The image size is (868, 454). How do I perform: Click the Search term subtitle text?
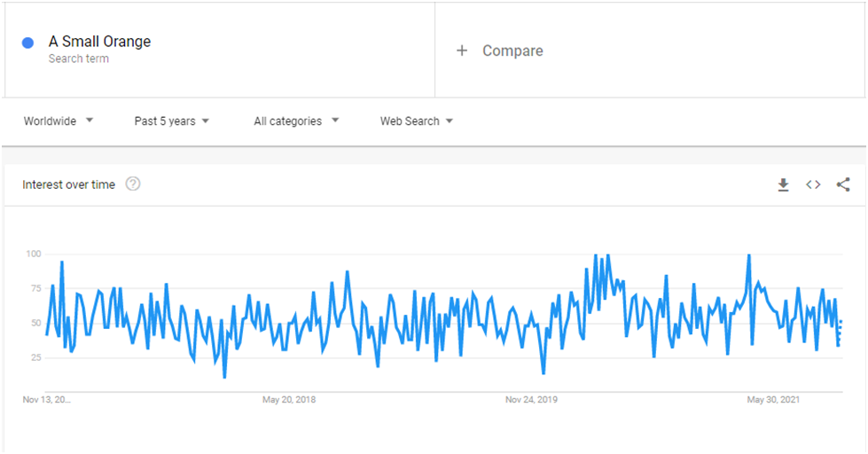(79, 59)
